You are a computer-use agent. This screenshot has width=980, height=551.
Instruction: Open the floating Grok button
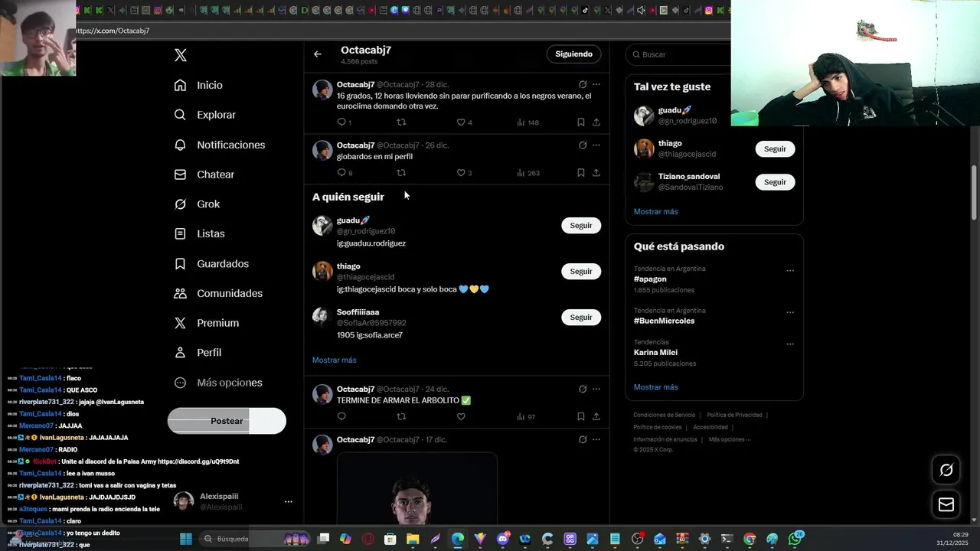[946, 470]
